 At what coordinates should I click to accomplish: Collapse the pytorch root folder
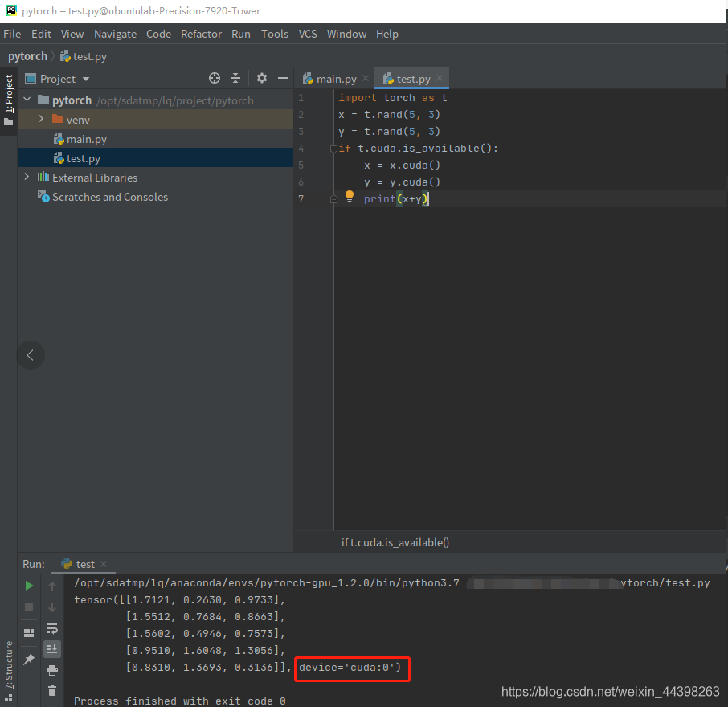point(27,100)
